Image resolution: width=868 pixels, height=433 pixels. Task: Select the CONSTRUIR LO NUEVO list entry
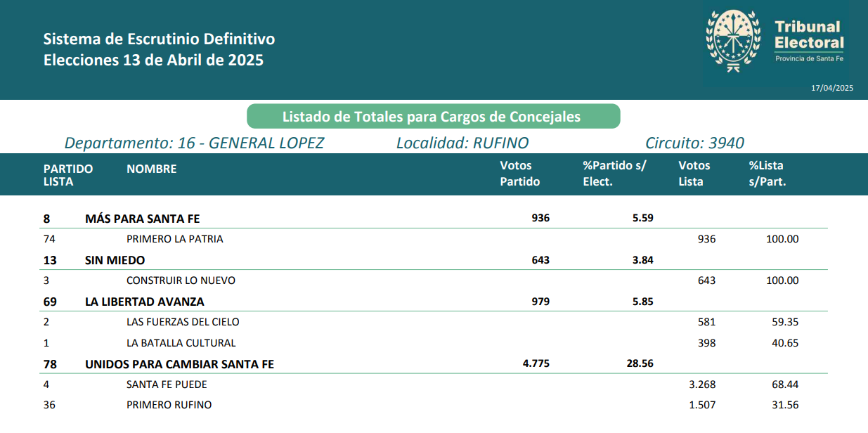coord(181,280)
